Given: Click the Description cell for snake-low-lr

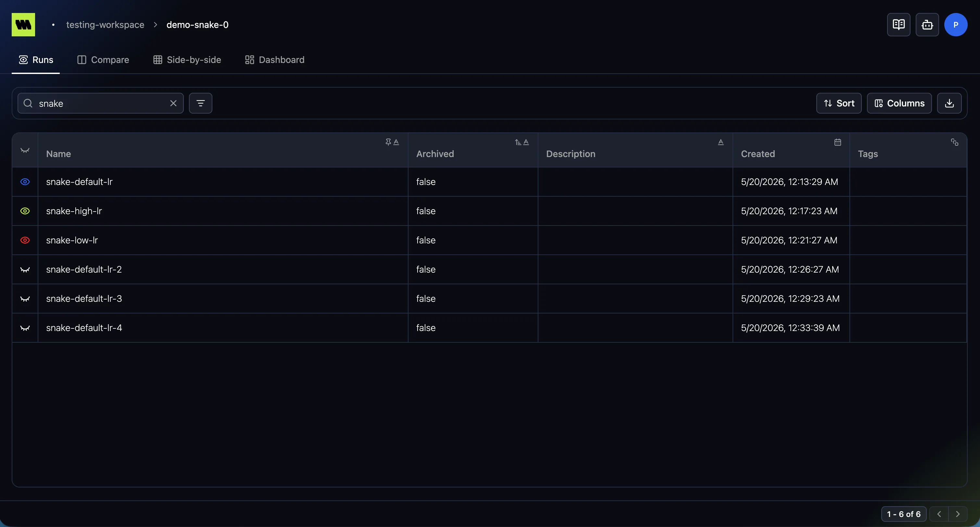Looking at the screenshot, I should [635, 240].
